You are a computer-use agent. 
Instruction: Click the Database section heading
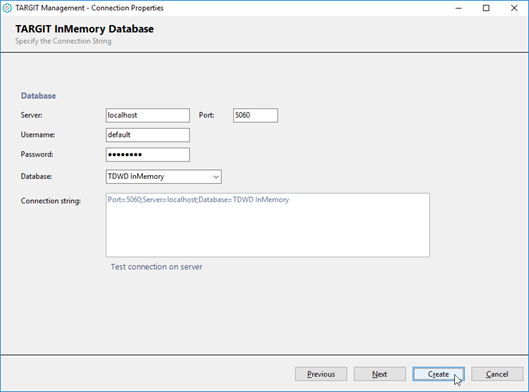click(x=38, y=96)
